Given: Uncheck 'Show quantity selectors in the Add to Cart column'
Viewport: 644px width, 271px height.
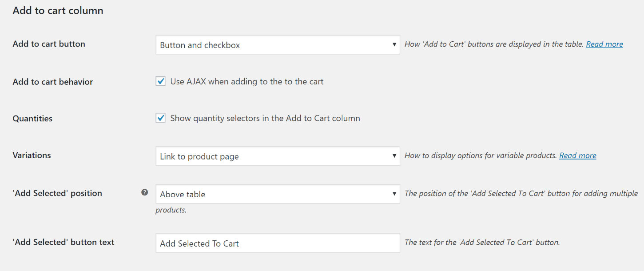Looking at the screenshot, I should point(160,118).
